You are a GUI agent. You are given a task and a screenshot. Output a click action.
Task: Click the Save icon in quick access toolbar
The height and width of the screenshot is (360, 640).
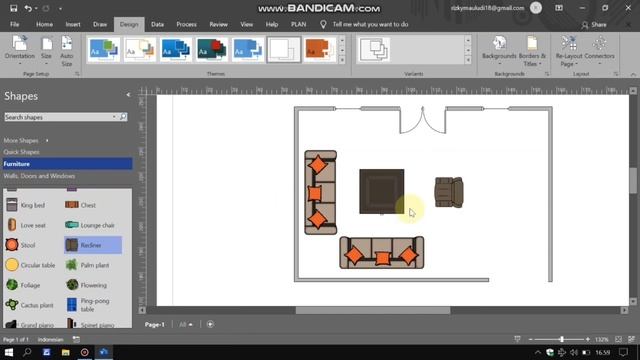(13, 8)
